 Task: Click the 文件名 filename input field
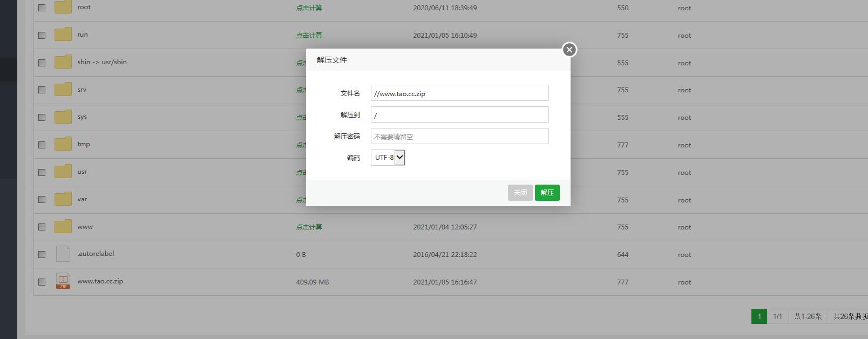[459, 93]
